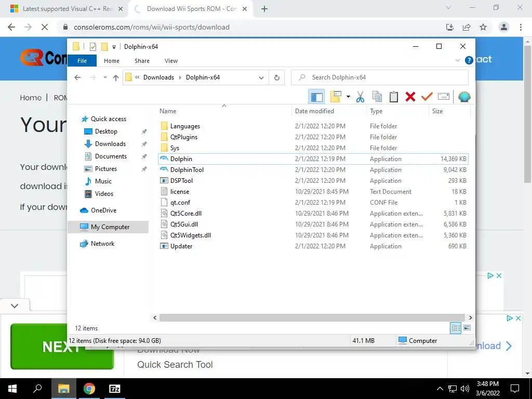Image resolution: width=532 pixels, height=399 pixels.
Task: Open the recent locations dropdown arrow
Action: coord(105,77)
